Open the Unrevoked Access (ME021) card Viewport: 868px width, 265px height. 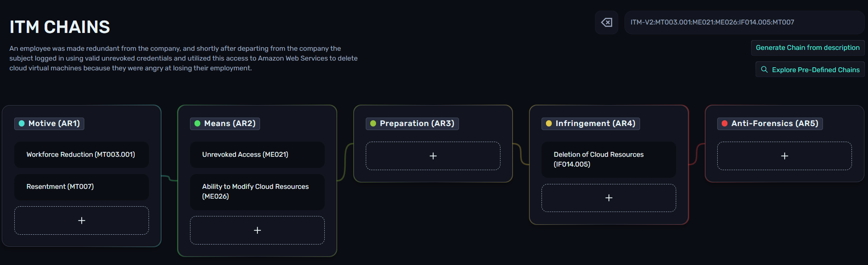(x=257, y=155)
